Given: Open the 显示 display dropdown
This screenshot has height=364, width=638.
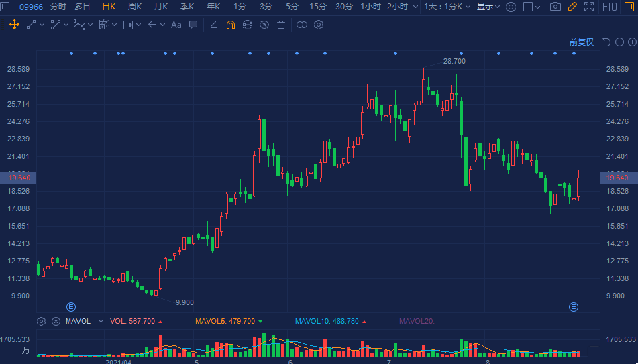Looking at the screenshot, I should click(x=488, y=7).
